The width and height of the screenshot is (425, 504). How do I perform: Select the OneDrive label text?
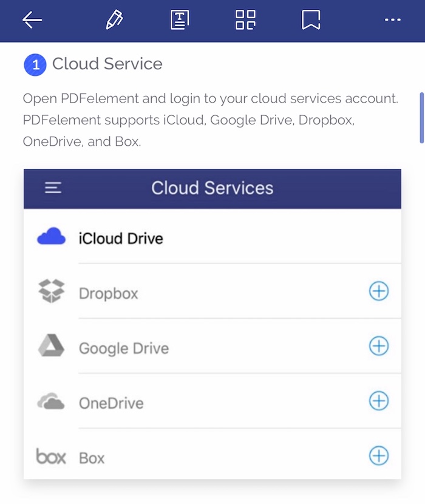(111, 403)
